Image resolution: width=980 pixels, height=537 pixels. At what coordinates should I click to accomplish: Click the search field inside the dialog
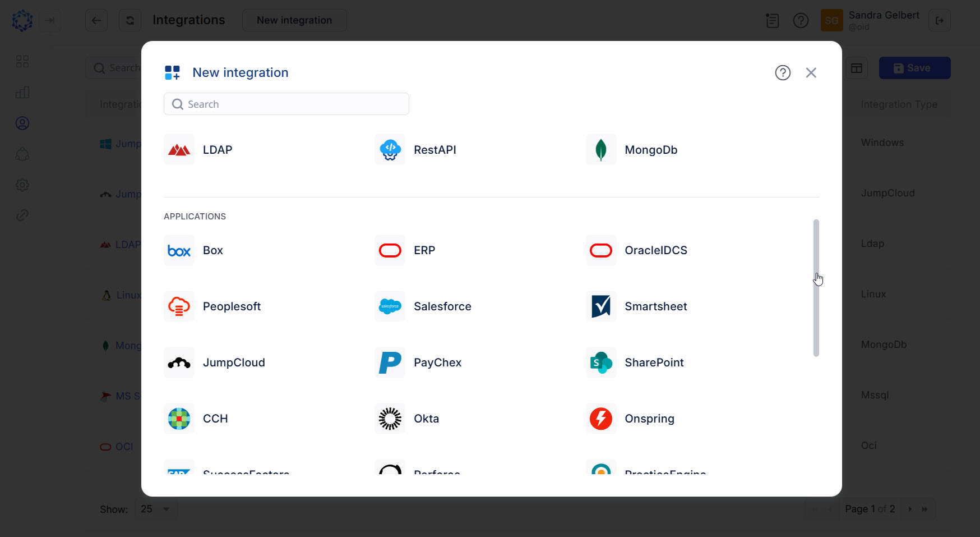pyautogui.click(x=286, y=104)
